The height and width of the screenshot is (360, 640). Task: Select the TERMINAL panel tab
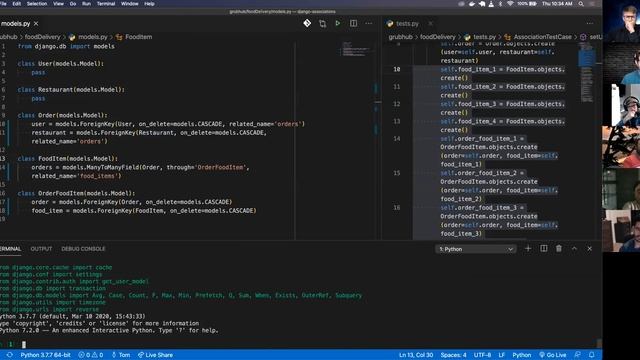point(10,249)
